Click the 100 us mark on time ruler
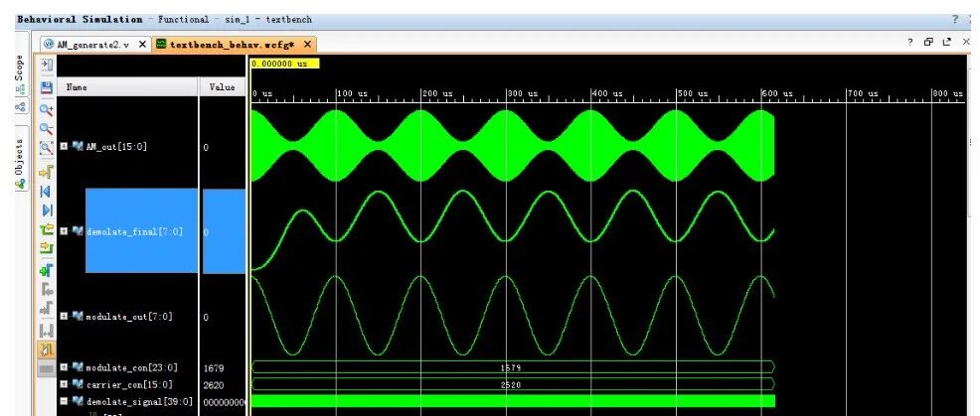This screenshot has width=980, height=416. tap(353, 93)
